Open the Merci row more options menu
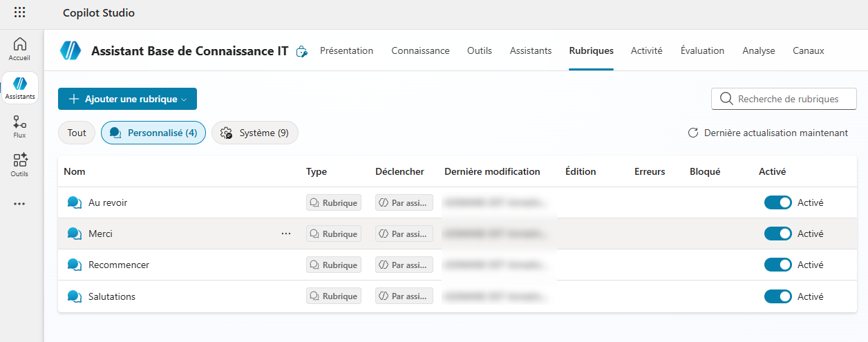The width and height of the screenshot is (868, 342). (286, 234)
